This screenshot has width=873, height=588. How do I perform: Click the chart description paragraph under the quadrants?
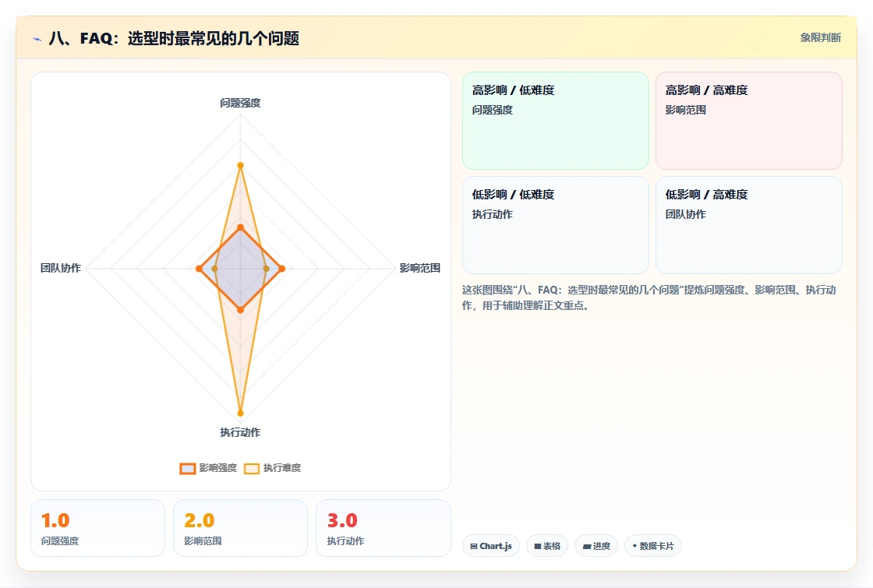point(649,298)
